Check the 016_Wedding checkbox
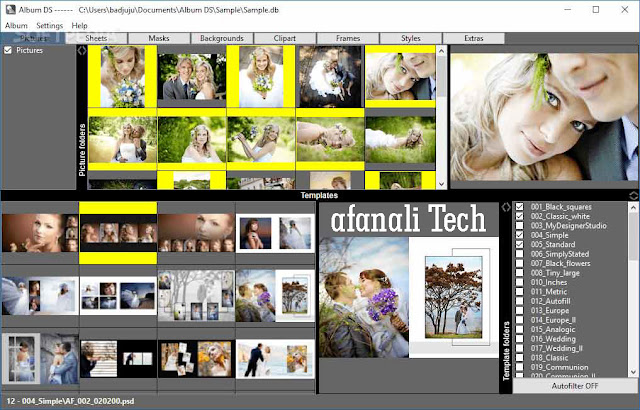Screen dimensions: 640x410 tap(519, 339)
